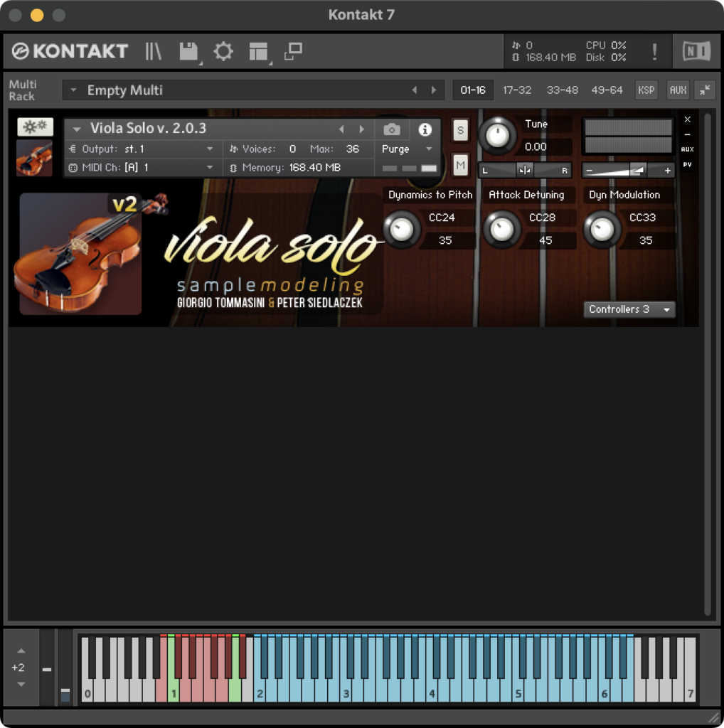724x728 pixels.
Task: Open the workspace layout panel menu
Action: click(258, 51)
